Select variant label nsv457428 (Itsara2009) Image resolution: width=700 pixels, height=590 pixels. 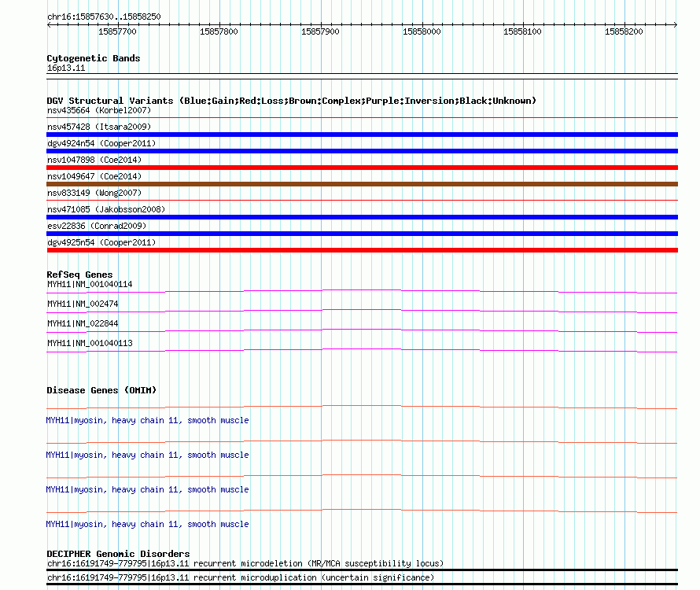pos(99,127)
